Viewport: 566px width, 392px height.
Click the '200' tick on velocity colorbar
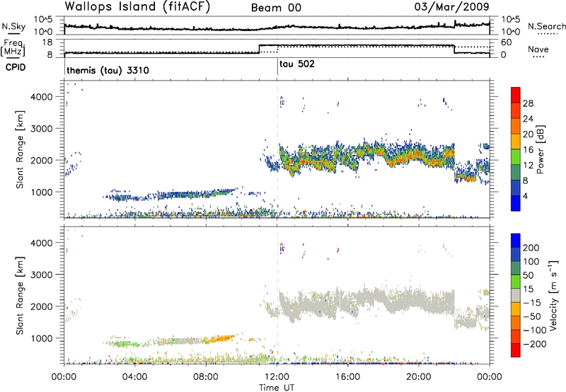point(531,248)
